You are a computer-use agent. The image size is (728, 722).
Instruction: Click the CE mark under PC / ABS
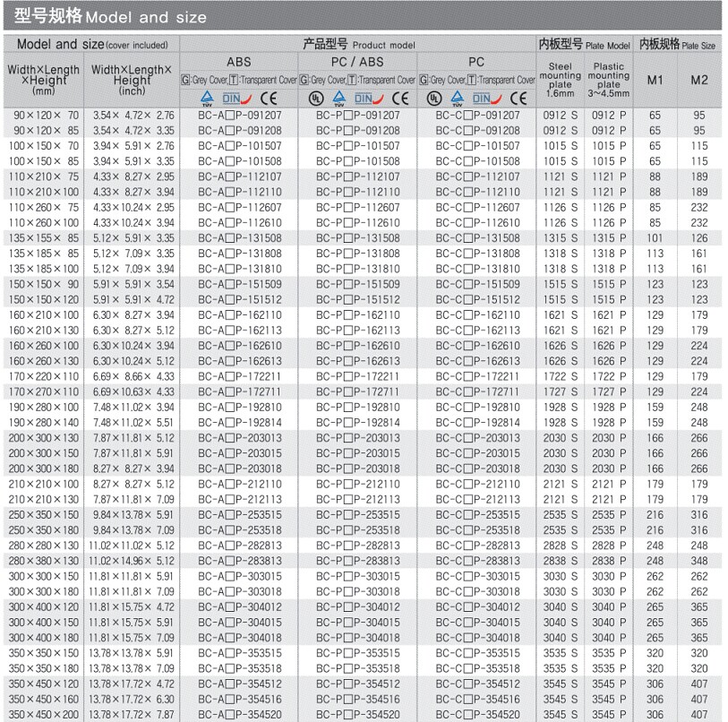(x=400, y=99)
